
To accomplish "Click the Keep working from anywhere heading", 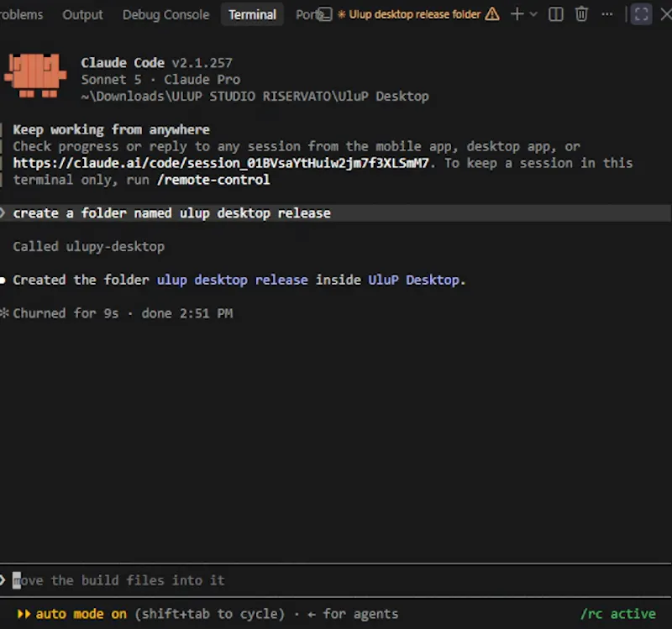I will point(112,130).
